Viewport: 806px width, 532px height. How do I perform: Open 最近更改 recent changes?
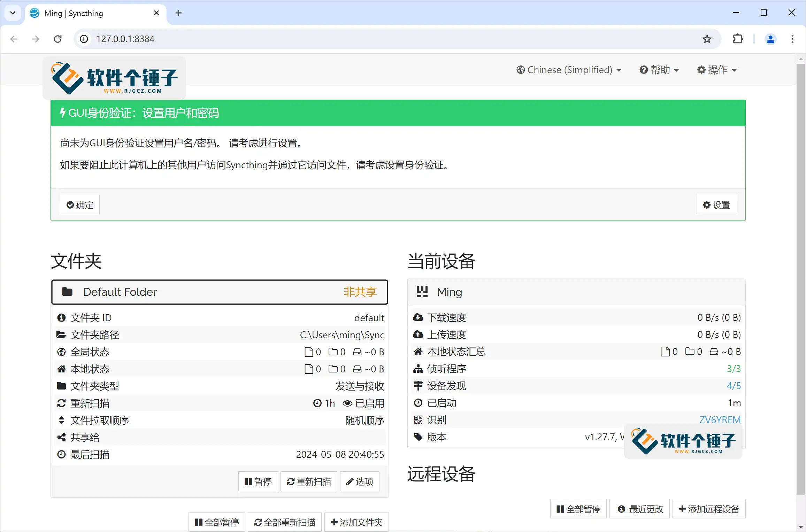(x=639, y=509)
